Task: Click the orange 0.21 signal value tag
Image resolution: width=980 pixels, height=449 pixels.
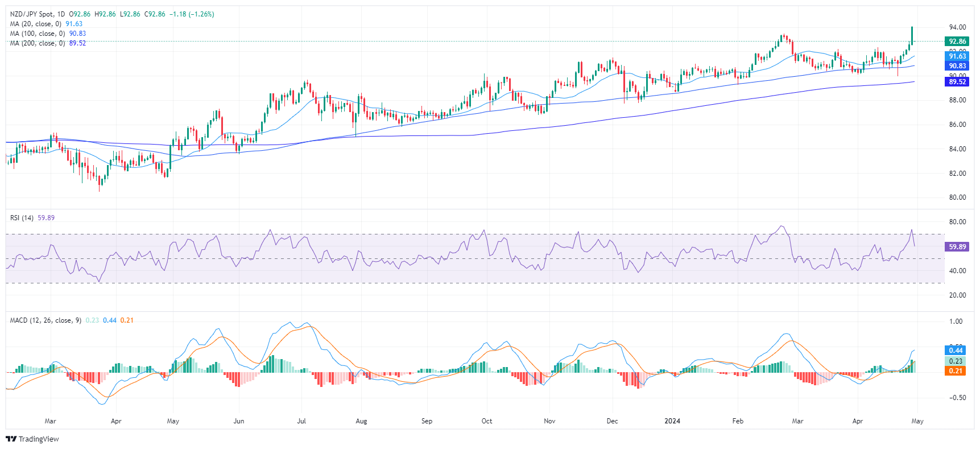Action: tap(956, 371)
